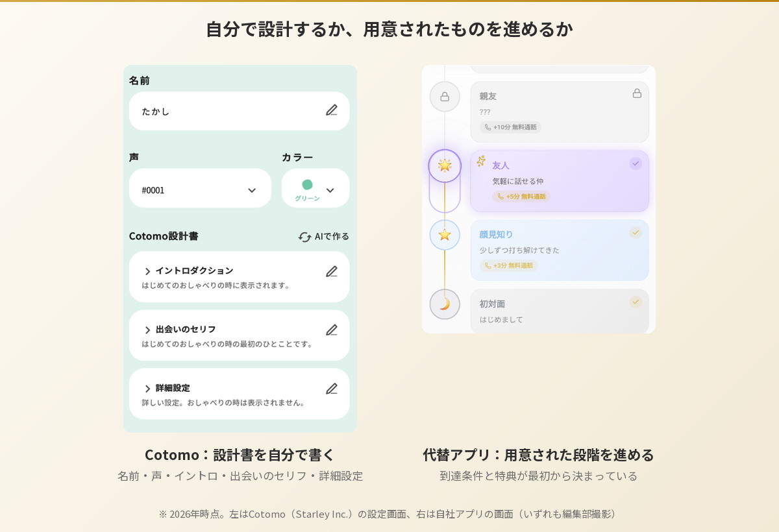Click the Cotomo設計書 heading
Viewport: 779px width, 532px height.
click(164, 236)
